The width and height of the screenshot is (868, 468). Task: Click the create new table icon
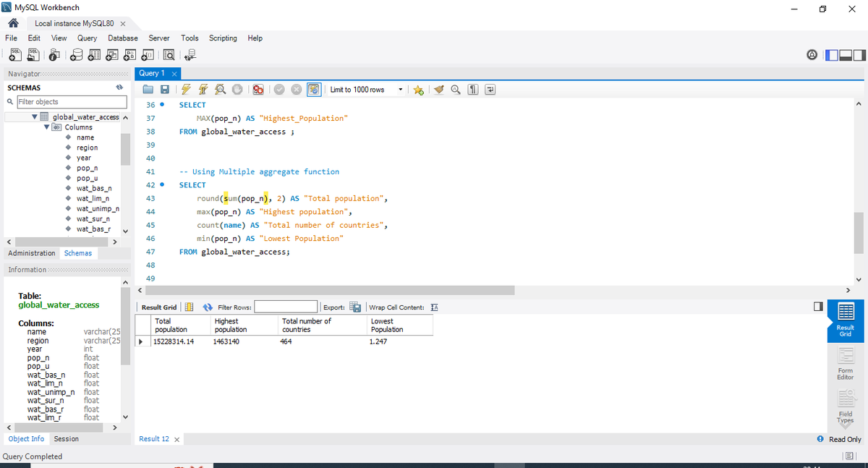pyautogui.click(x=95, y=55)
